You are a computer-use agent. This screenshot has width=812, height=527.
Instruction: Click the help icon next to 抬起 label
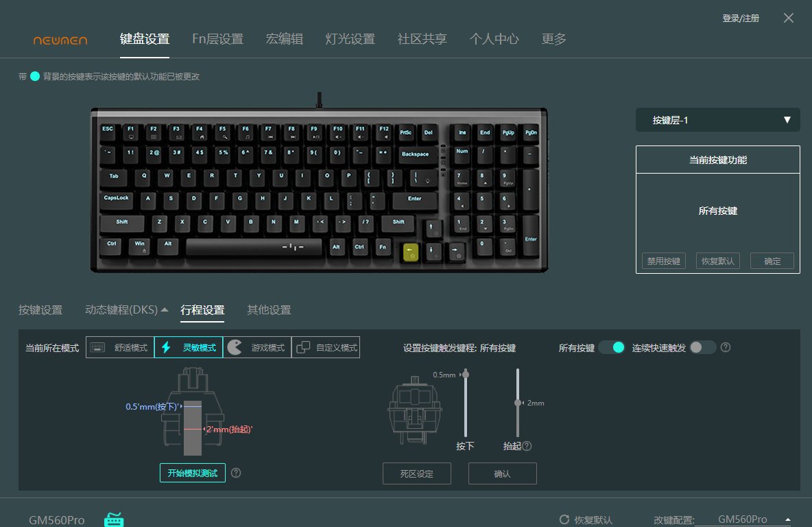tap(527, 445)
